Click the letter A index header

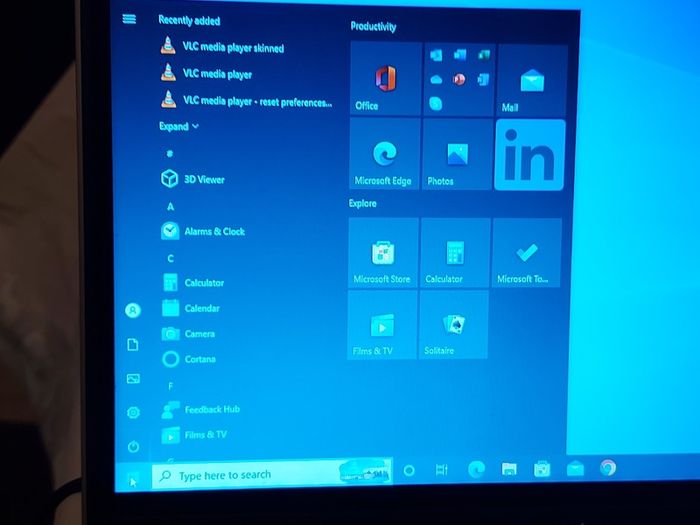click(x=170, y=206)
